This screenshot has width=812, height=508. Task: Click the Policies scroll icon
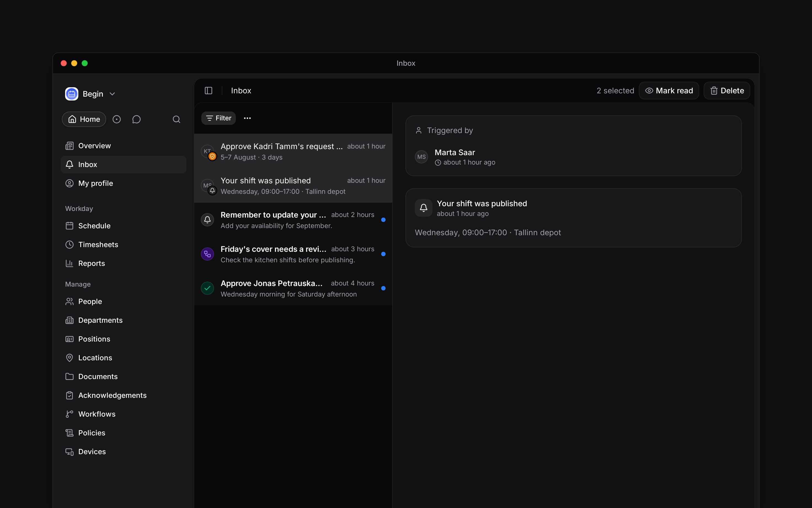pos(70,433)
